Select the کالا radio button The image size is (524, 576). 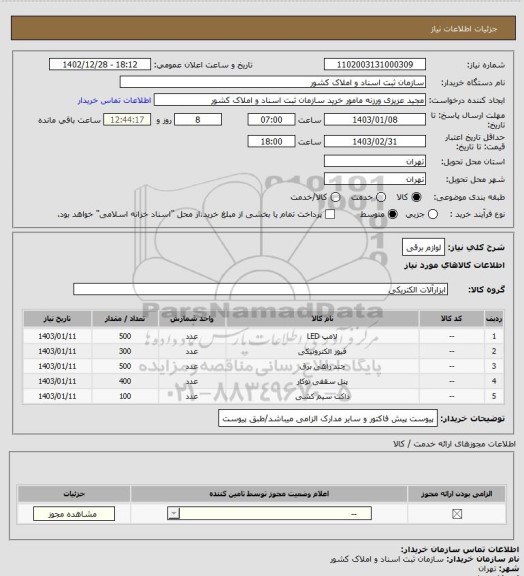point(416,197)
